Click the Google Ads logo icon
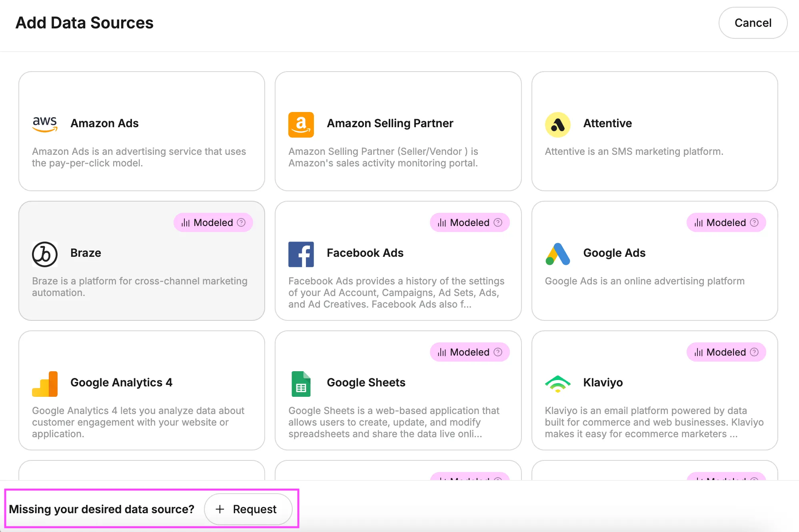 pos(557,254)
